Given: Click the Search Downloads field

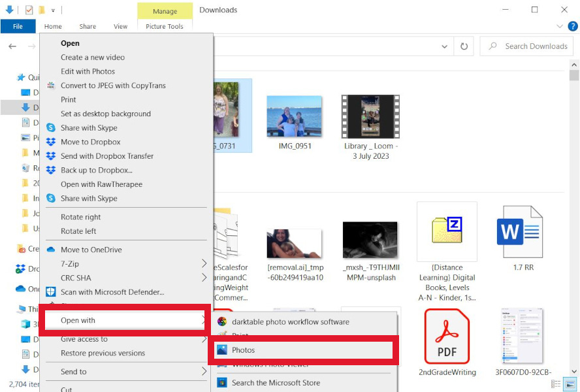Looking at the screenshot, I should pos(526,46).
